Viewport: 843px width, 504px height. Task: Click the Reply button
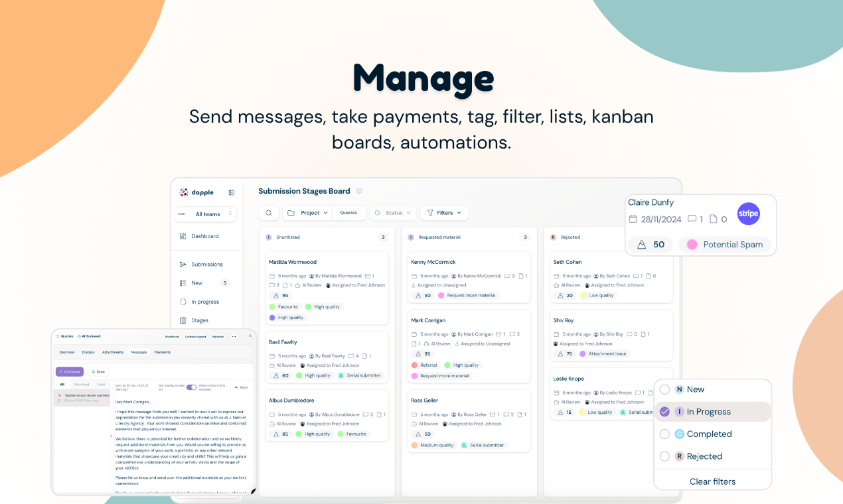[x=241, y=387]
